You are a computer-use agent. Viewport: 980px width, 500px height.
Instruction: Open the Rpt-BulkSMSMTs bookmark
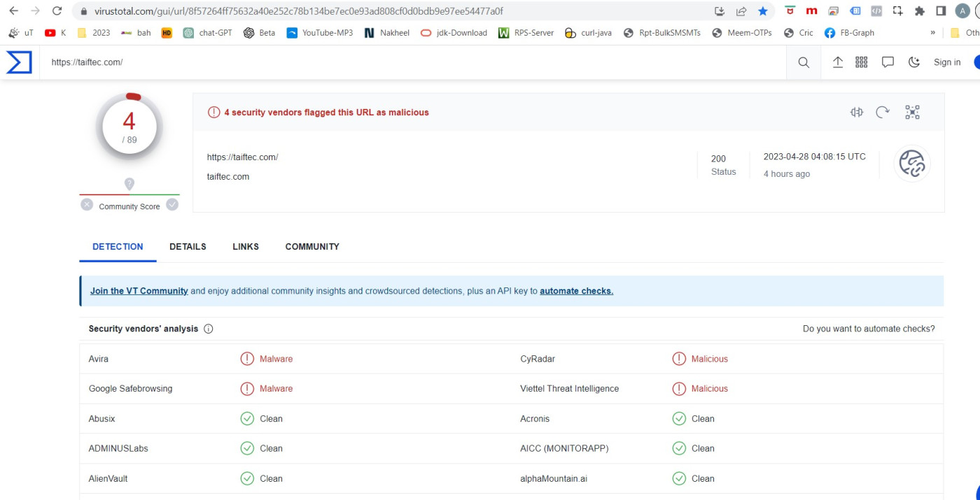661,33
